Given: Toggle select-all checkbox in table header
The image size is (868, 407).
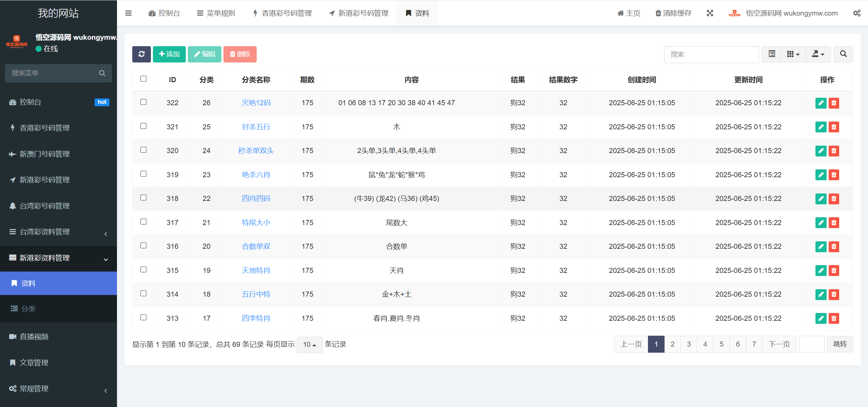Looking at the screenshot, I should [x=143, y=79].
